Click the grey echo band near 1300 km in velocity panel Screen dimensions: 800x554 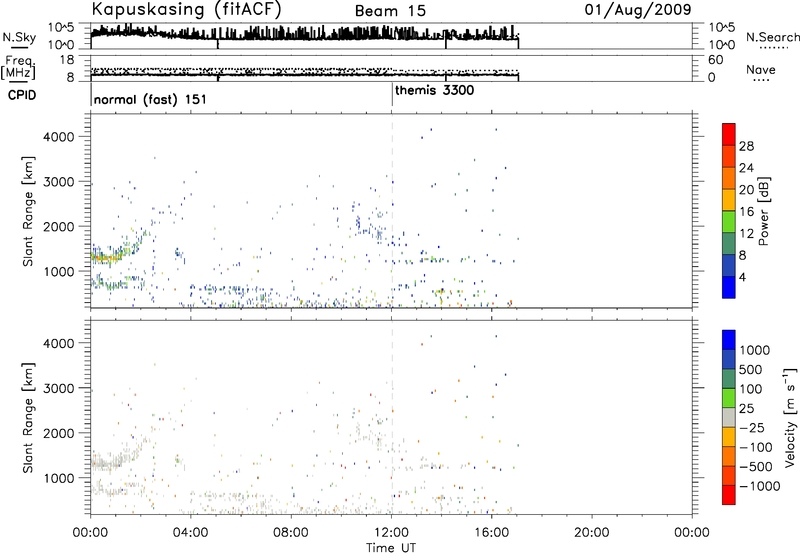click(105, 464)
